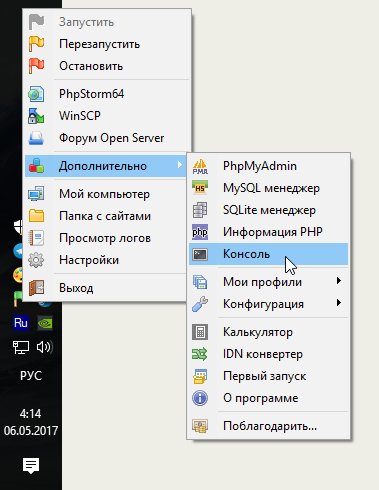The width and height of the screenshot is (379, 490).
Task: Select the Консоль menu entry
Action: pyautogui.click(x=269, y=254)
